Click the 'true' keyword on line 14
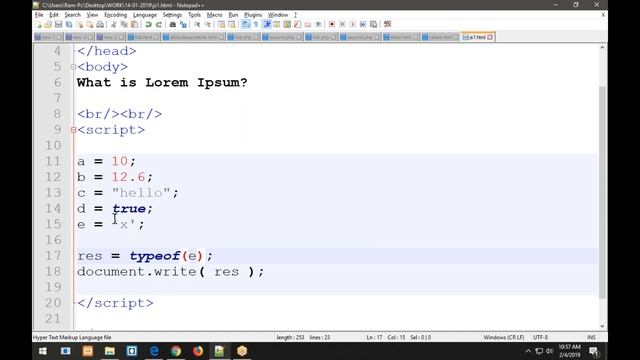Image resolution: width=640 pixels, height=360 pixels. 129,209
